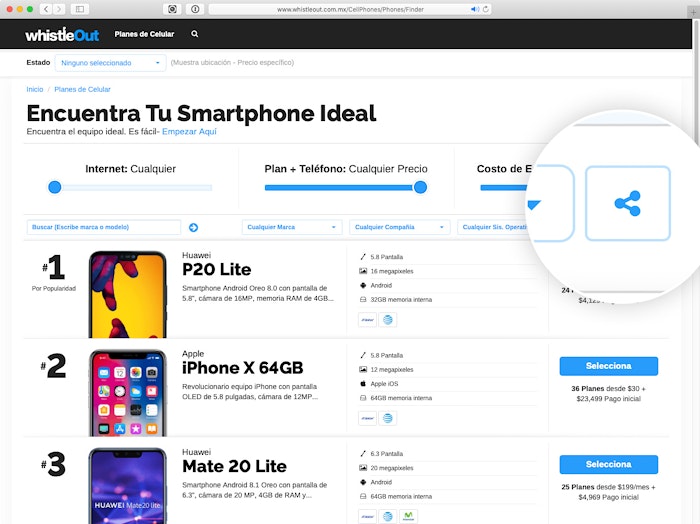The height and width of the screenshot is (524, 700).
Task: Open a new tab with plus button
Action: pos(693,12)
